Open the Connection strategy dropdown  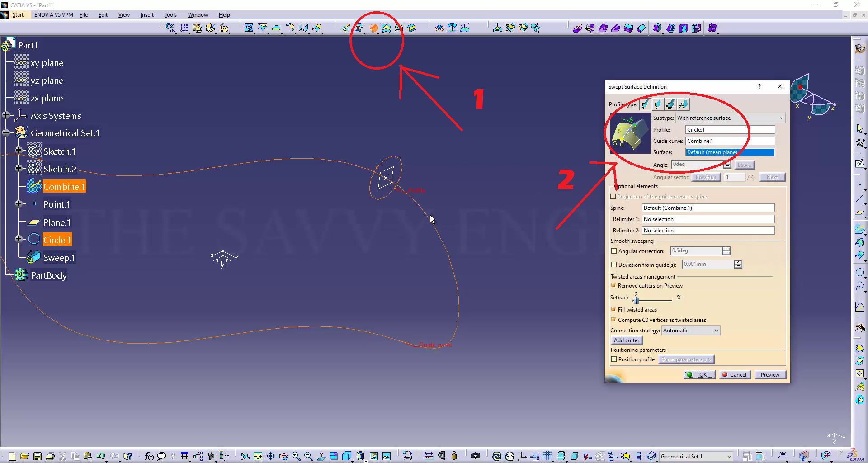coord(716,331)
